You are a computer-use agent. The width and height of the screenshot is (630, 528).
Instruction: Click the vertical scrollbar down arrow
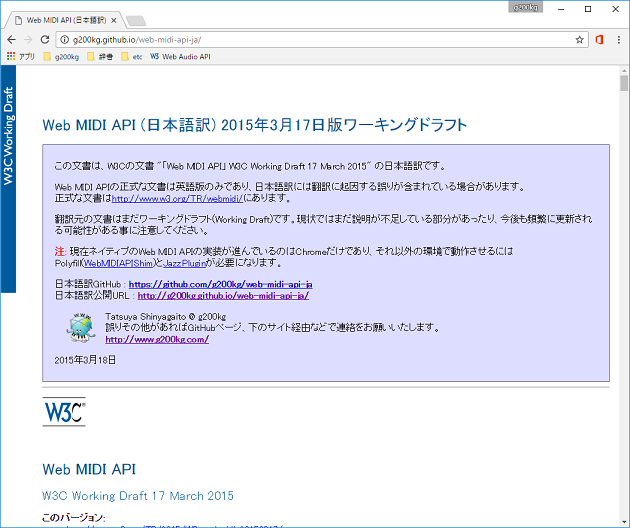[623, 521]
